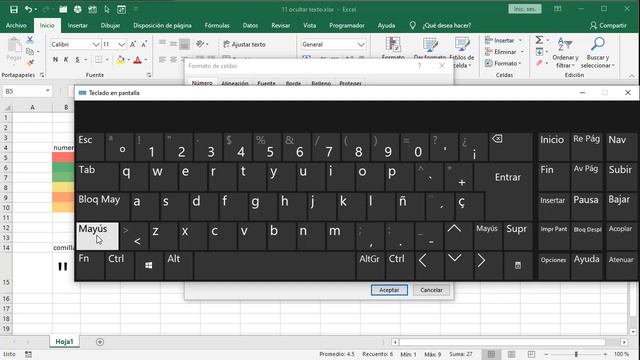Click row header 17 in the worksheet

(x=6, y=309)
